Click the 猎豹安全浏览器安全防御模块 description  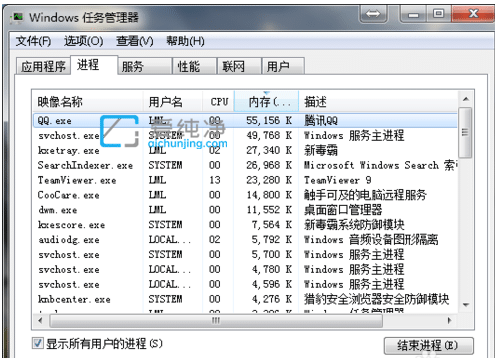point(376,299)
